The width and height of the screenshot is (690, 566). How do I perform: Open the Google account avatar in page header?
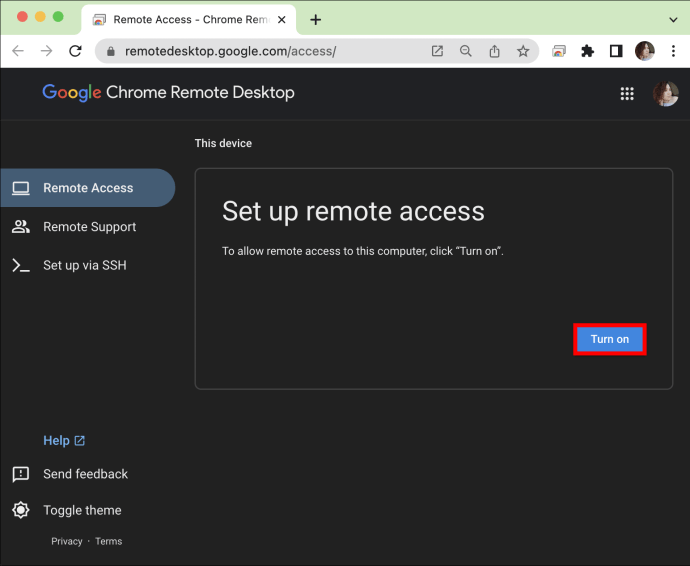point(665,94)
